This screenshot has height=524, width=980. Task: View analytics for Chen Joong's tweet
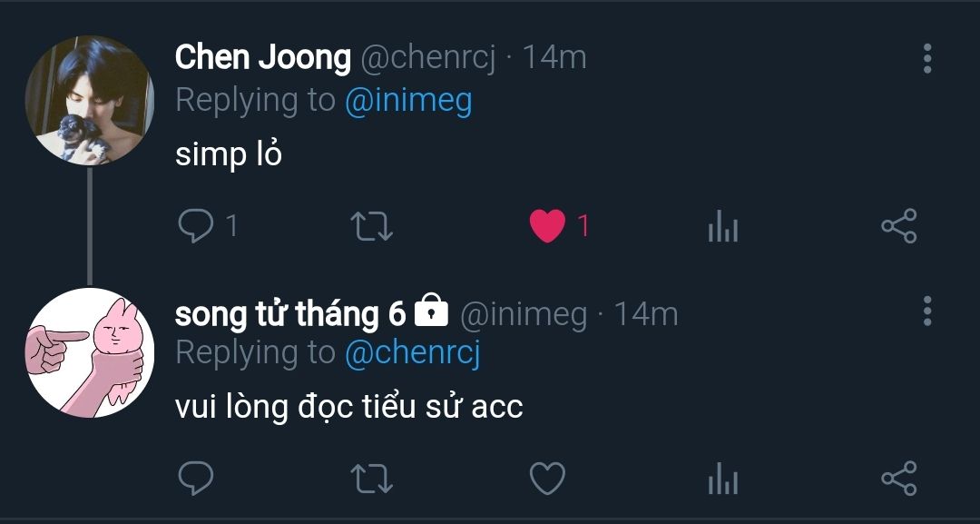pos(723,226)
